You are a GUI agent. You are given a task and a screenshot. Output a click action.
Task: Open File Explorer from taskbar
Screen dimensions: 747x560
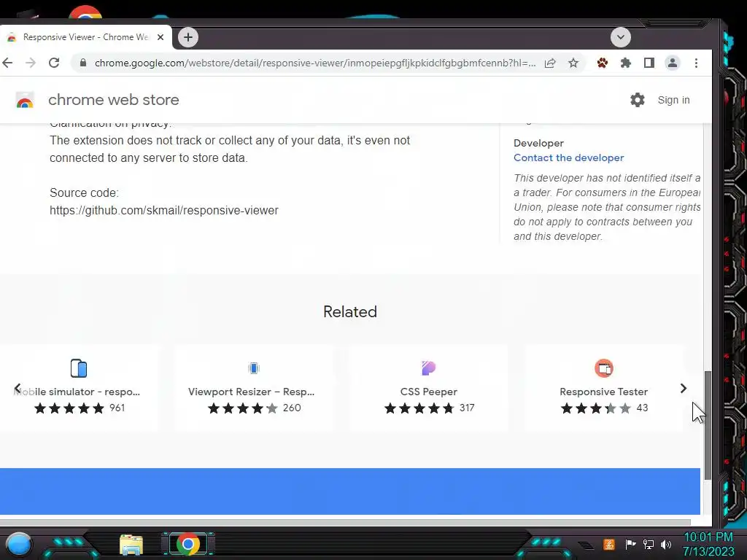coord(131,545)
